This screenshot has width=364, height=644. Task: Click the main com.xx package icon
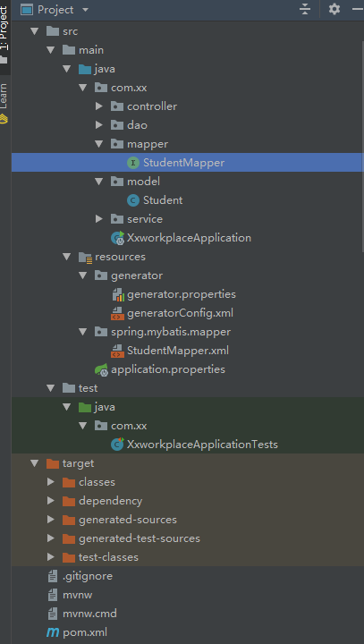click(101, 88)
